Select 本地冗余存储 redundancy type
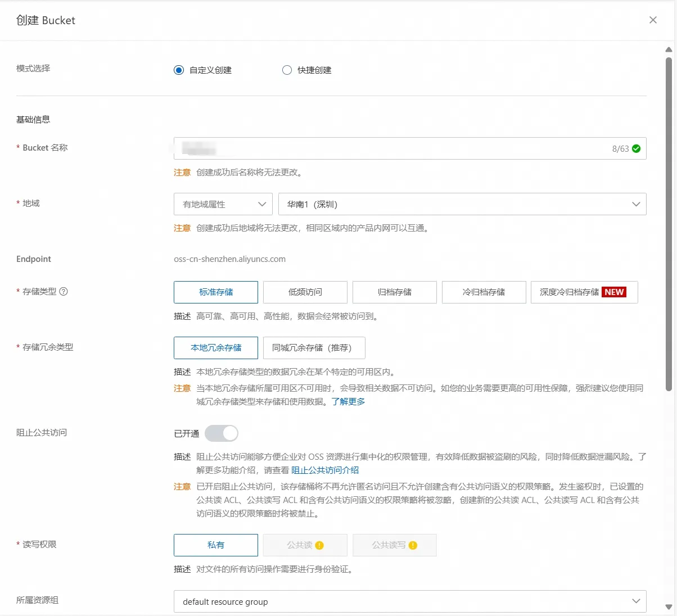 coord(216,348)
